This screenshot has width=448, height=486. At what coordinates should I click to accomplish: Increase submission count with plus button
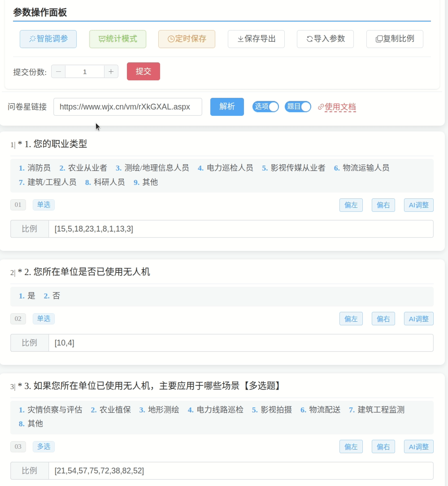(111, 71)
